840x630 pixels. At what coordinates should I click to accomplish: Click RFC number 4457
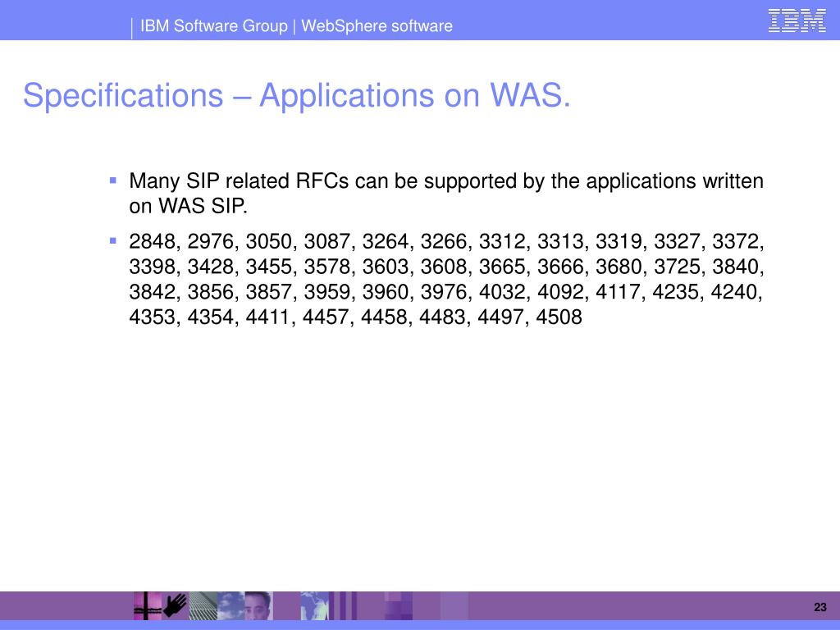[326, 317]
